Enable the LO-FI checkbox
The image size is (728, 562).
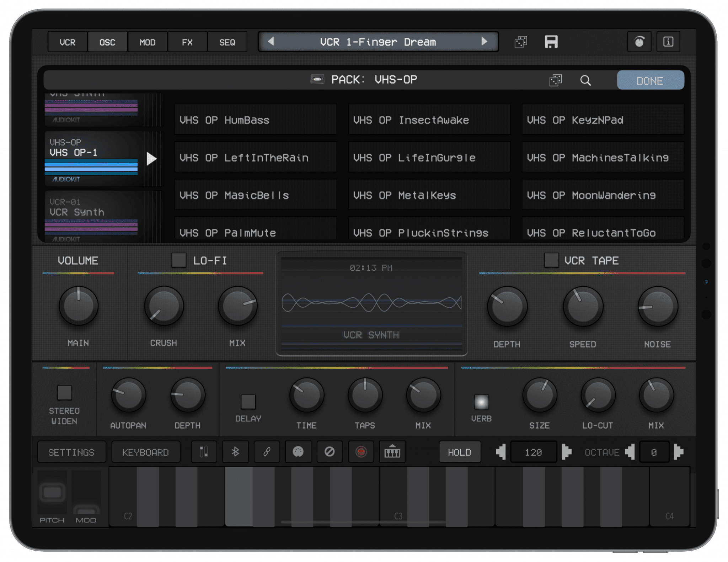[x=179, y=260]
